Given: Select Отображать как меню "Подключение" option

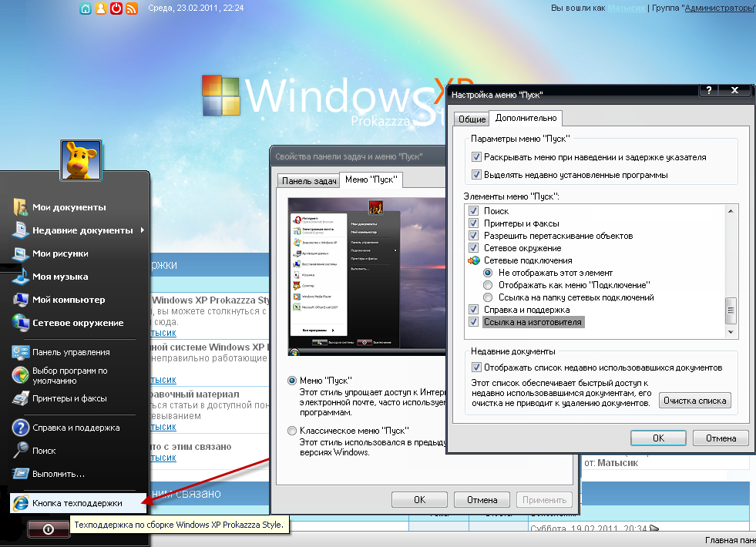Looking at the screenshot, I should (488, 285).
